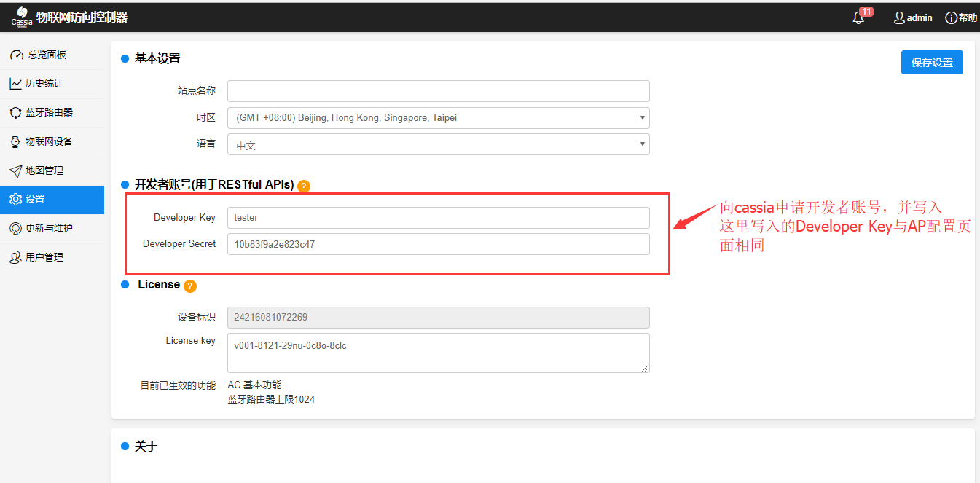Viewport: 980px width, 483px height.
Task: Click the help icon beside 开发者账号 heading
Action: click(x=304, y=186)
